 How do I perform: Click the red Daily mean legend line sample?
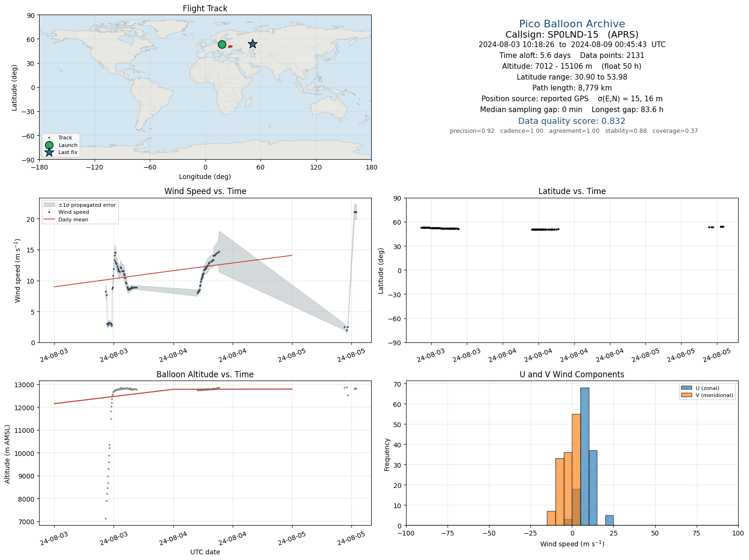49,219
